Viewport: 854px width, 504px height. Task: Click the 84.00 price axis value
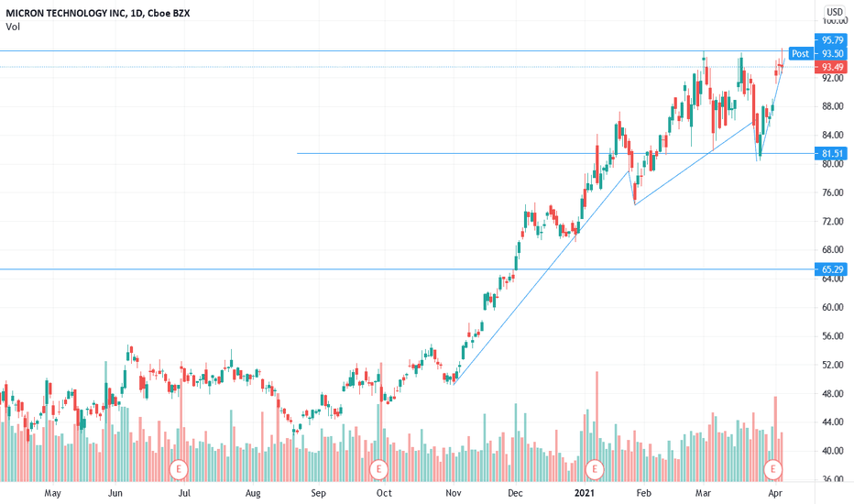tap(832, 135)
